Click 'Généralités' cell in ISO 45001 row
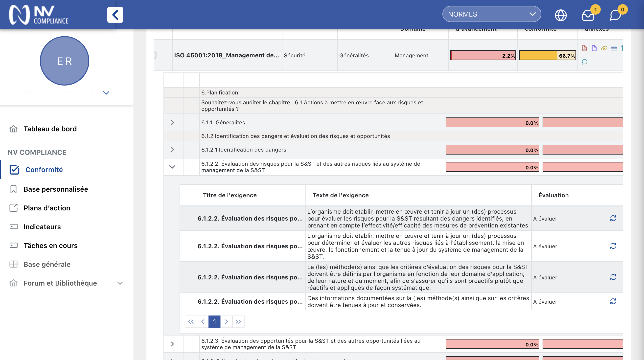644x360 pixels. pyautogui.click(x=354, y=55)
